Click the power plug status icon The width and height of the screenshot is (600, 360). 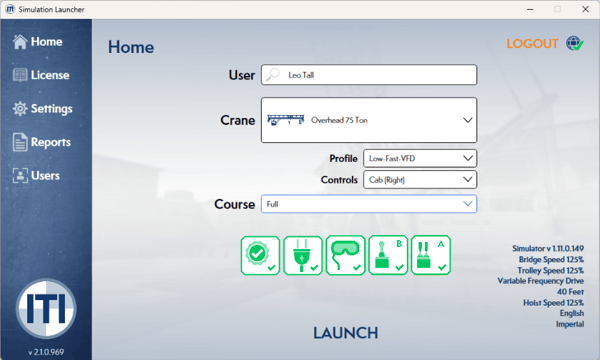(303, 255)
